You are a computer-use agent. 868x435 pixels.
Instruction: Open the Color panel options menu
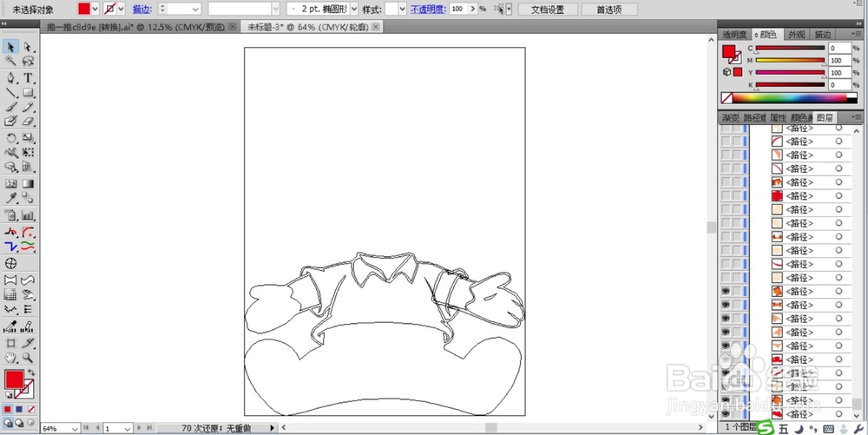pos(857,35)
